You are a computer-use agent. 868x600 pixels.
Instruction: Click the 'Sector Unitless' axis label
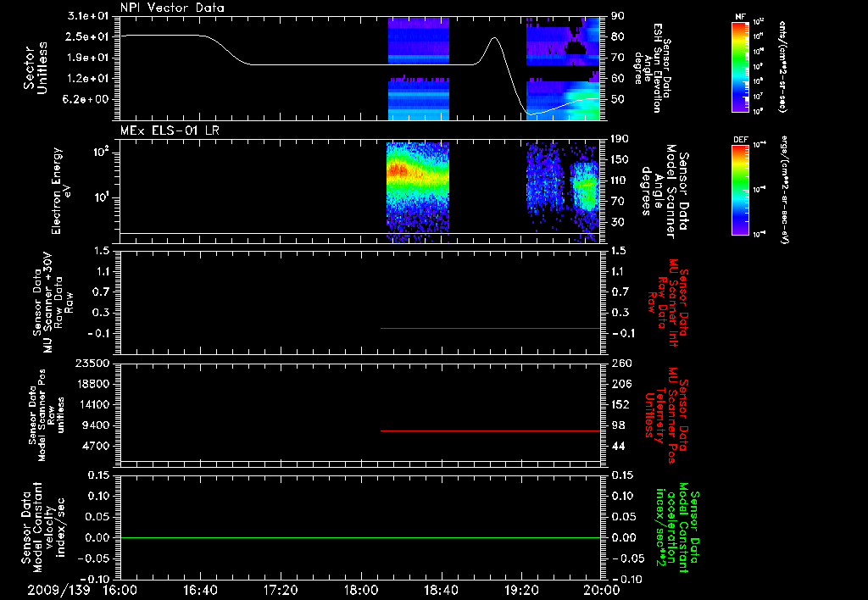(36, 68)
